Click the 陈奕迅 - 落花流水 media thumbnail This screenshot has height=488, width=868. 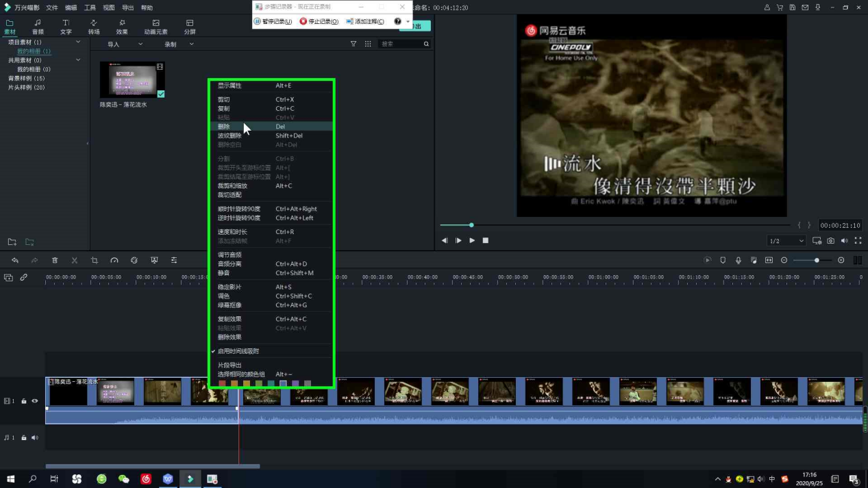[x=132, y=80]
